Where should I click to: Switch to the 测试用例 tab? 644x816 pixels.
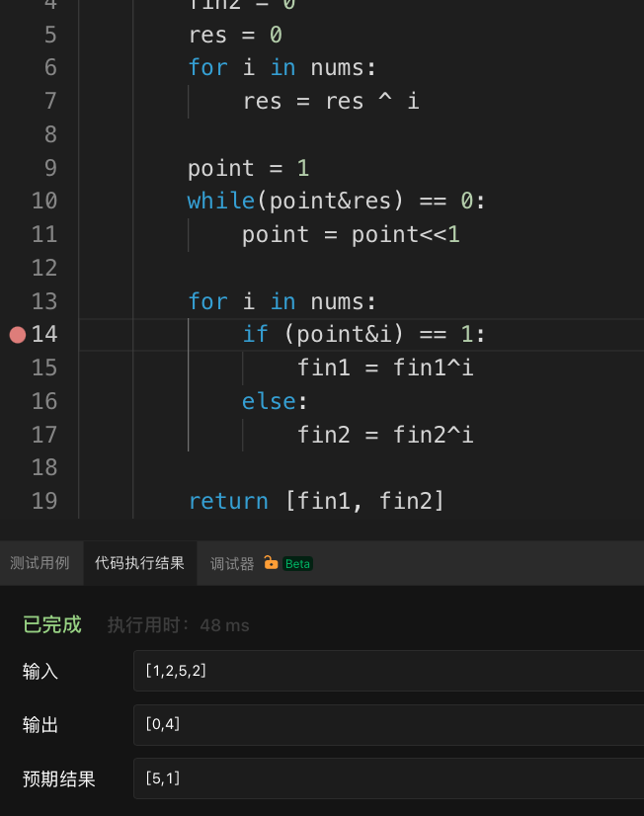(40, 563)
